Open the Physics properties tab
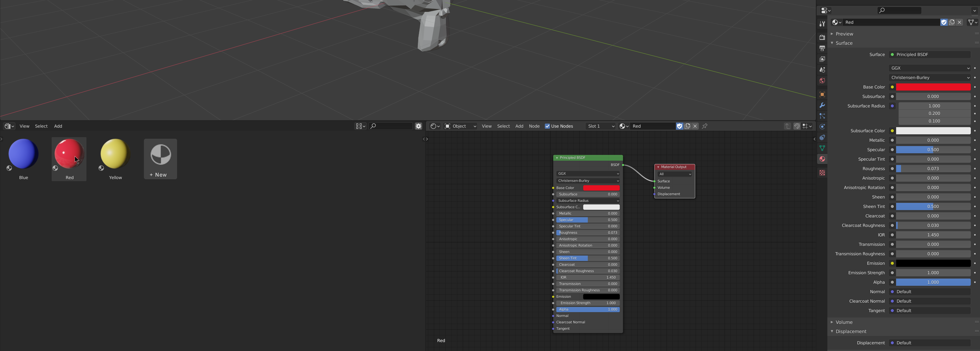This screenshot has width=980, height=351. [822, 127]
